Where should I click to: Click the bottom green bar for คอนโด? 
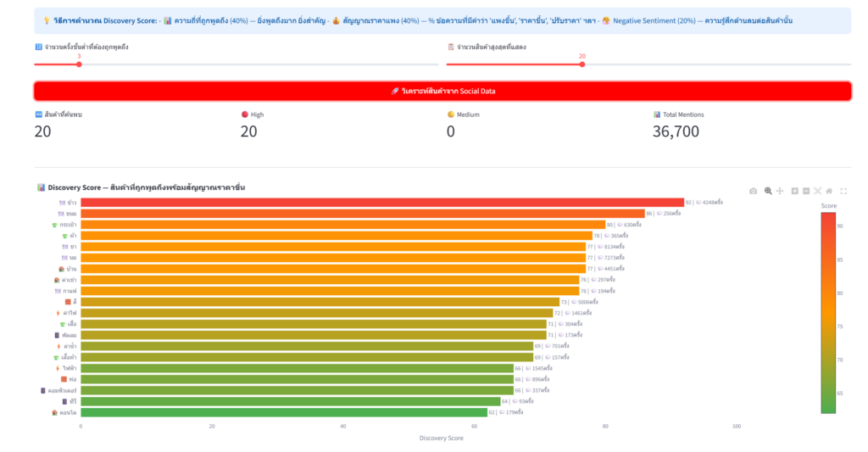point(283,412)
